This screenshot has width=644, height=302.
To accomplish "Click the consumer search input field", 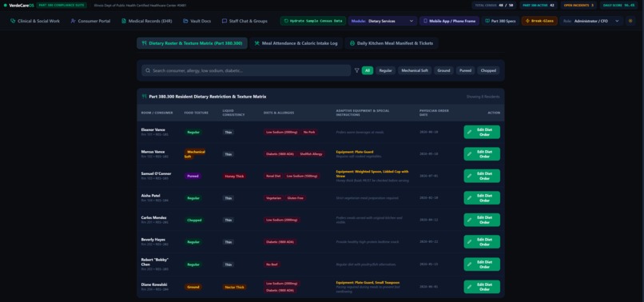I will [246, 70].
